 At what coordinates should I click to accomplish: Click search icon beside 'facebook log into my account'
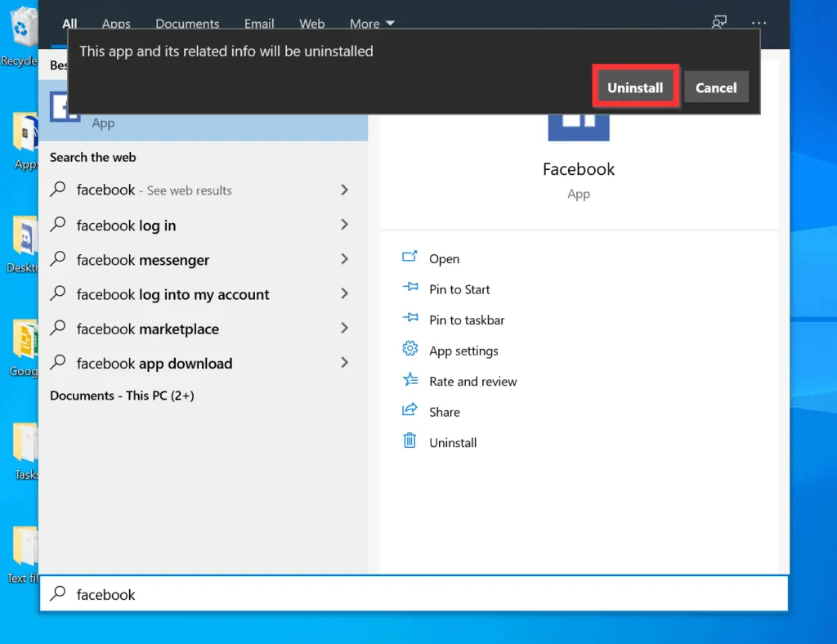58,293
